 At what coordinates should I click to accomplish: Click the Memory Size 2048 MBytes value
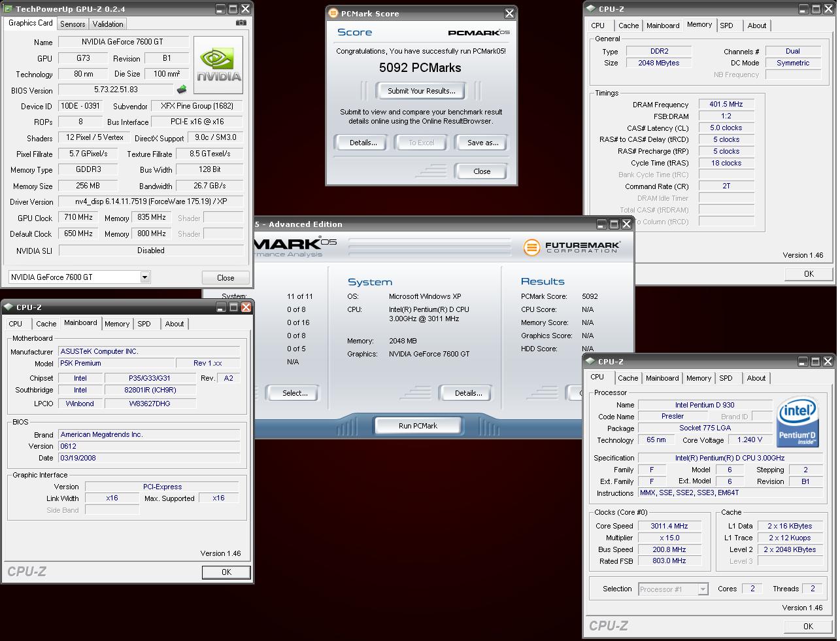(659, 63)
